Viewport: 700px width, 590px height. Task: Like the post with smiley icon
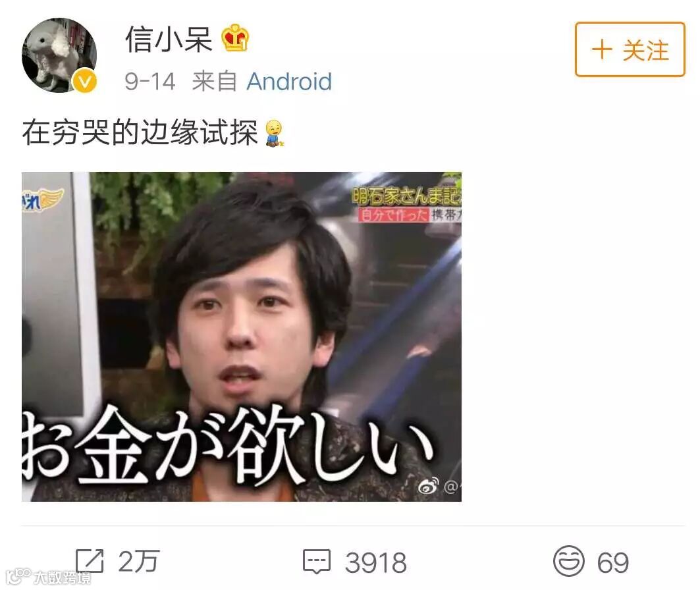click(x=569, y=560)
